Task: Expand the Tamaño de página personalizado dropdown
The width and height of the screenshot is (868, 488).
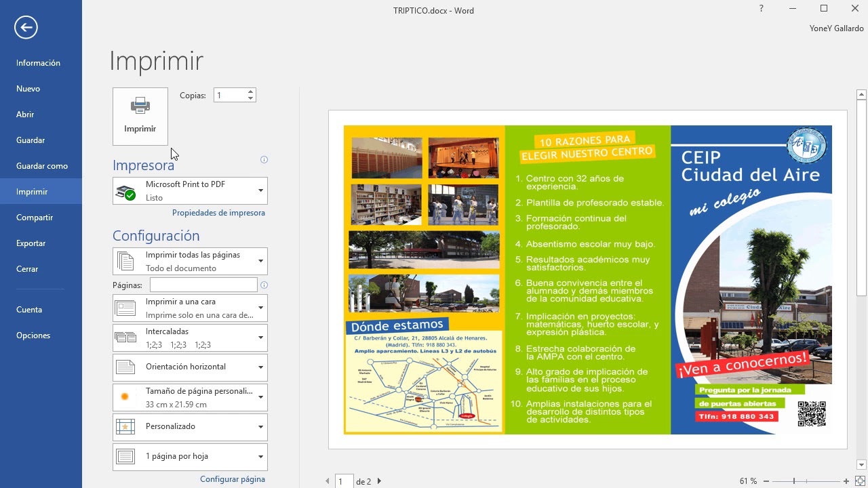Action: click(190, 398)
